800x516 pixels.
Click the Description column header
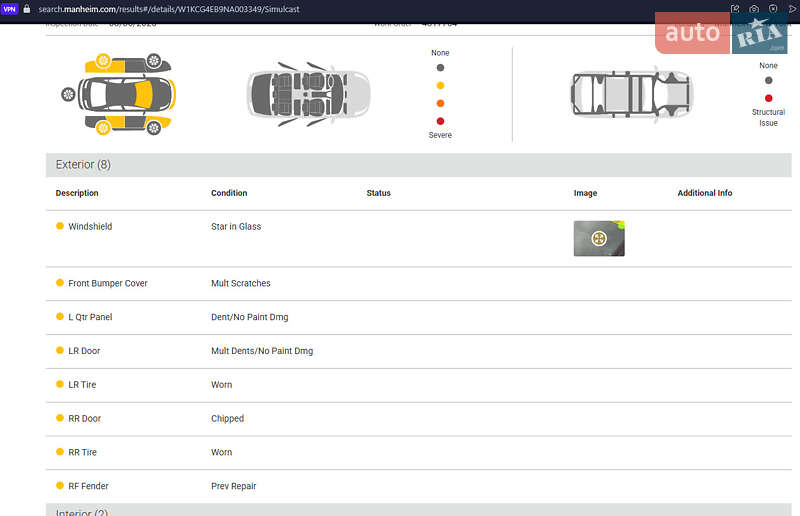(x=77, y=193)
